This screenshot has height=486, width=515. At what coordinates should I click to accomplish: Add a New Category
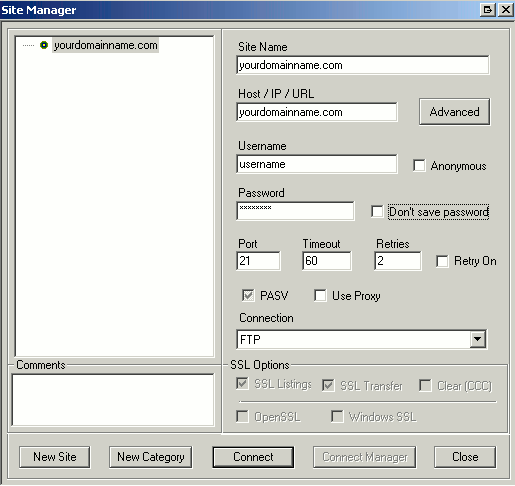[151, 457]
